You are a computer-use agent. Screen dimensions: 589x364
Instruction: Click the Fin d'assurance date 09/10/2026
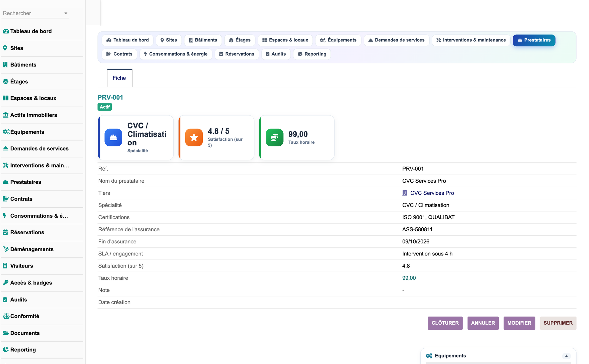pos(416,242)
